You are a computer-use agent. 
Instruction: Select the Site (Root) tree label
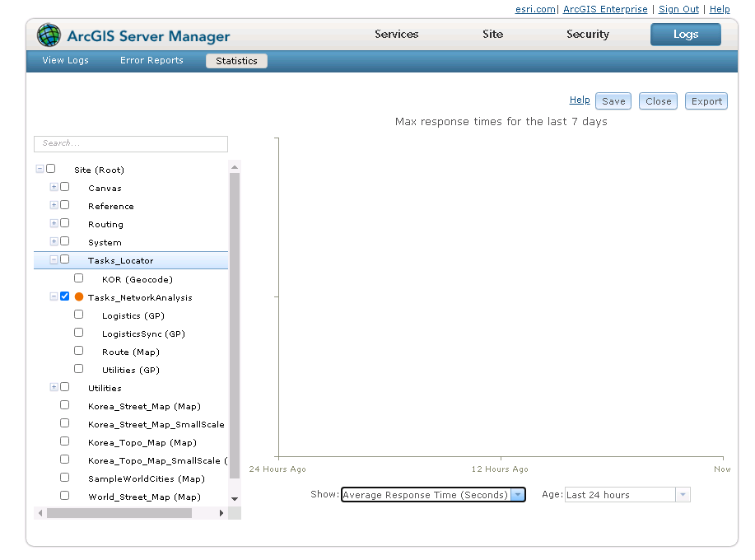[x=99, y=170]
